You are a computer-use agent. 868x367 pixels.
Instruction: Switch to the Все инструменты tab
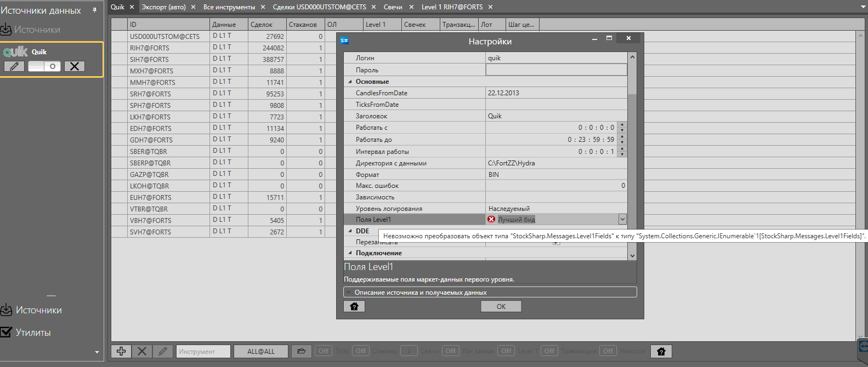coord(229,7)
